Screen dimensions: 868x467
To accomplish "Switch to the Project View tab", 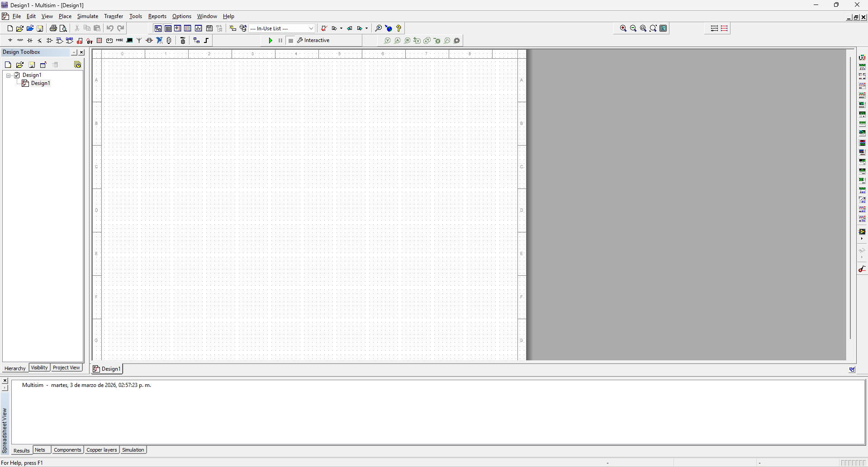I will click(66, 368).
